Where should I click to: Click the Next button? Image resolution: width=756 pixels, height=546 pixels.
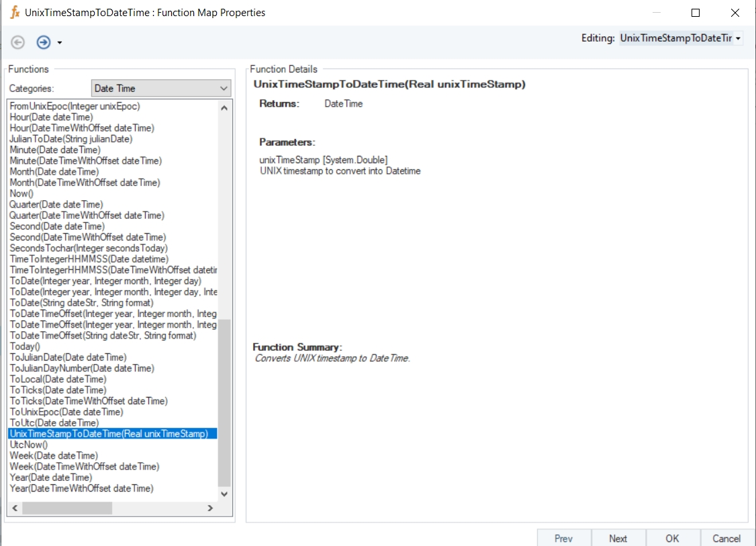618,538
